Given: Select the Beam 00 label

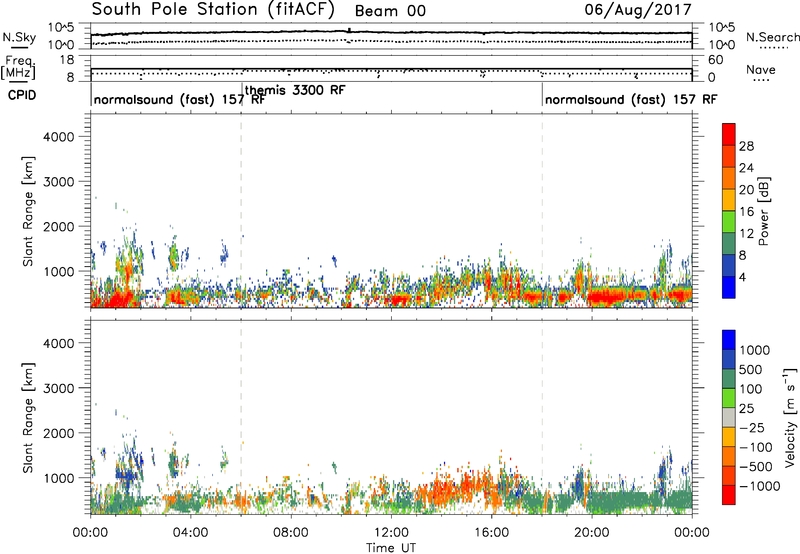Looking at the screenshot, I should 390,11.
